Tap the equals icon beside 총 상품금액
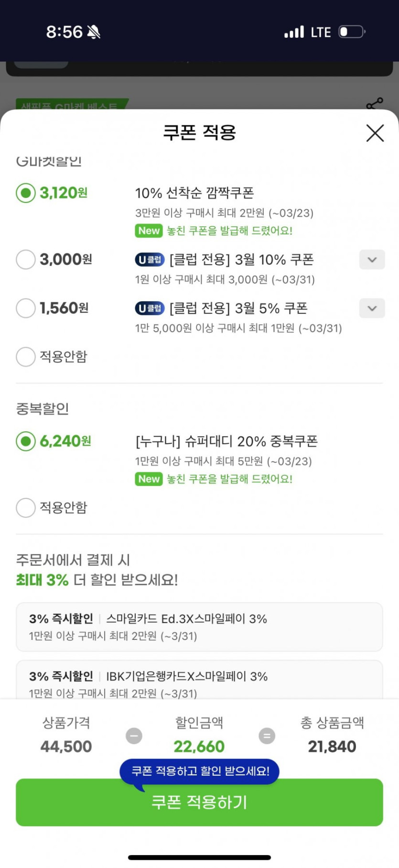 tap(267, 736)
